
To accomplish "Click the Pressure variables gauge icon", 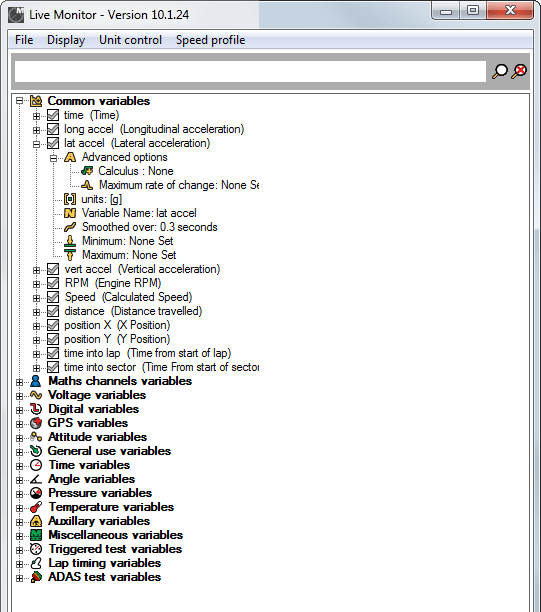I will 36,493.
